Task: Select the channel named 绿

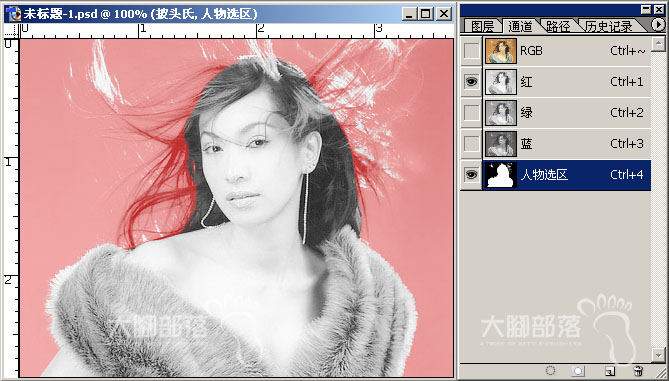Action: coord(526,113)
